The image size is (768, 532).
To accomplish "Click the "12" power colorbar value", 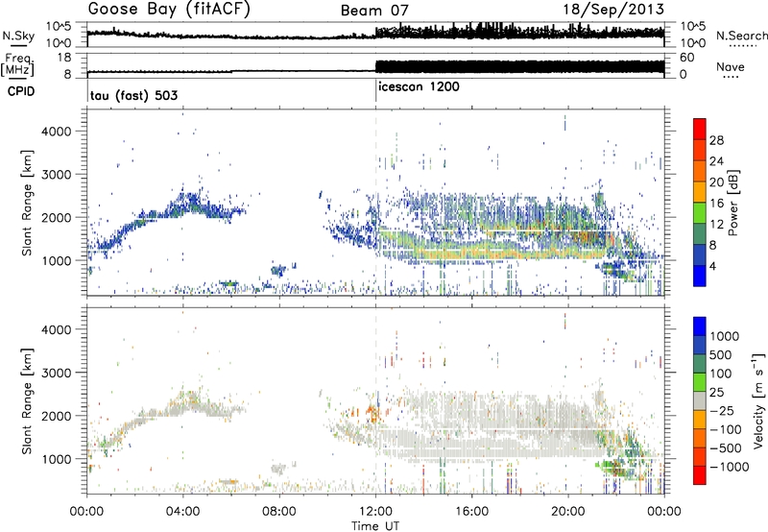I will coord(716,225).
